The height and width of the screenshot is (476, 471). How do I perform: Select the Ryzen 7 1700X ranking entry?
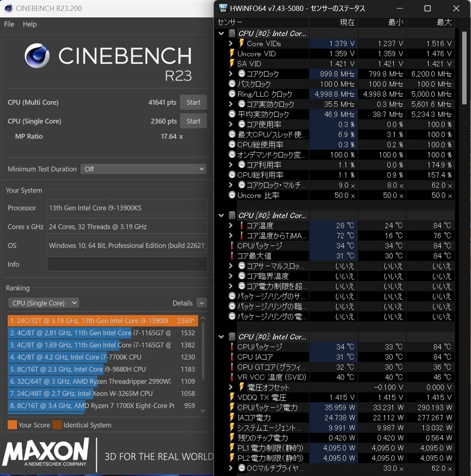click(103, 405)
